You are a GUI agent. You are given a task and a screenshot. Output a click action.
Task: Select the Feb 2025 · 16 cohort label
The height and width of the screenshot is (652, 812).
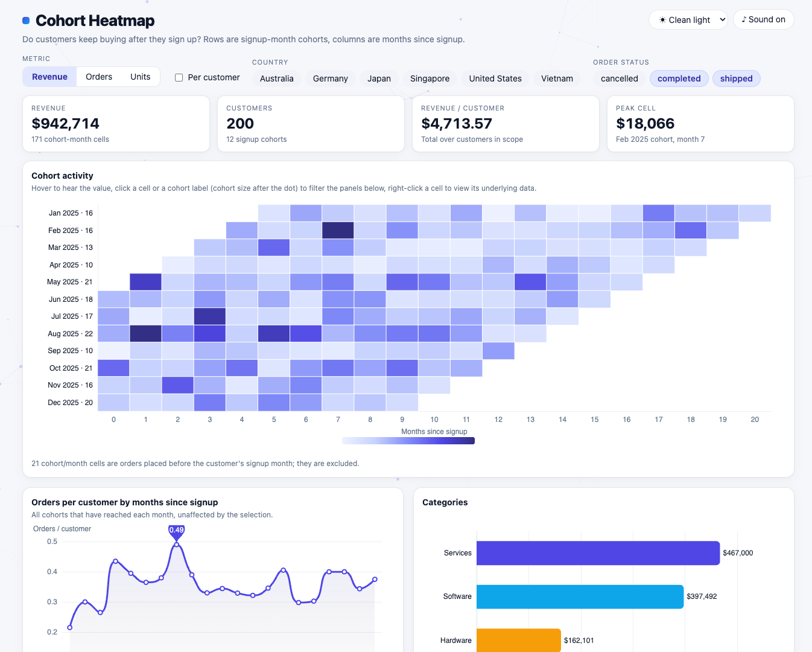pyautogui.click(x=71, y=231)
